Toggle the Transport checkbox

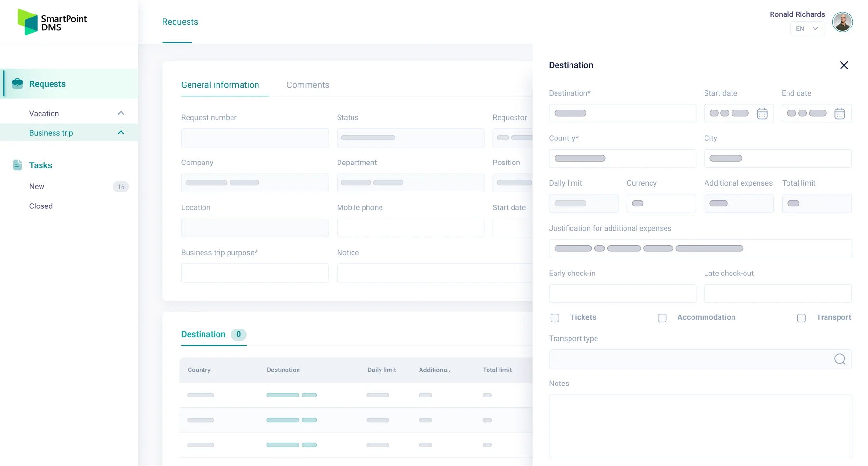click(801, 318)
